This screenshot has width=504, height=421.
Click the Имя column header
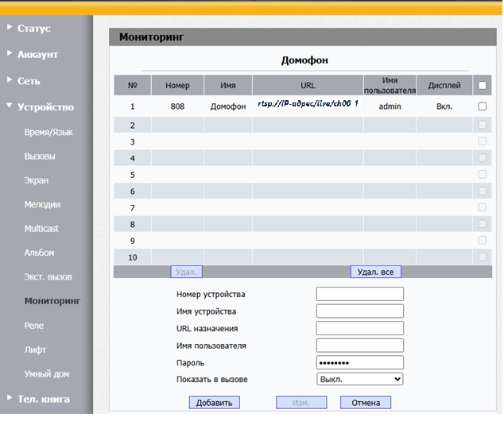(x=228, y=86)
